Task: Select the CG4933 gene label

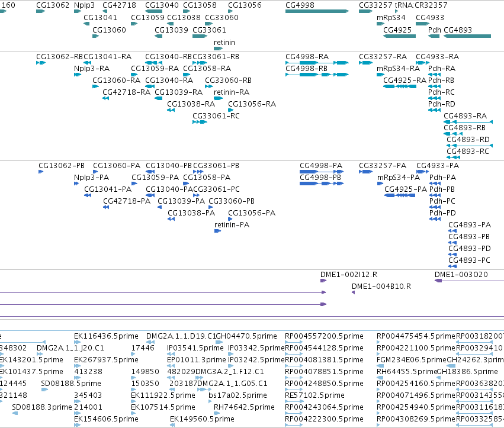Action: click(x=430, y=18)
